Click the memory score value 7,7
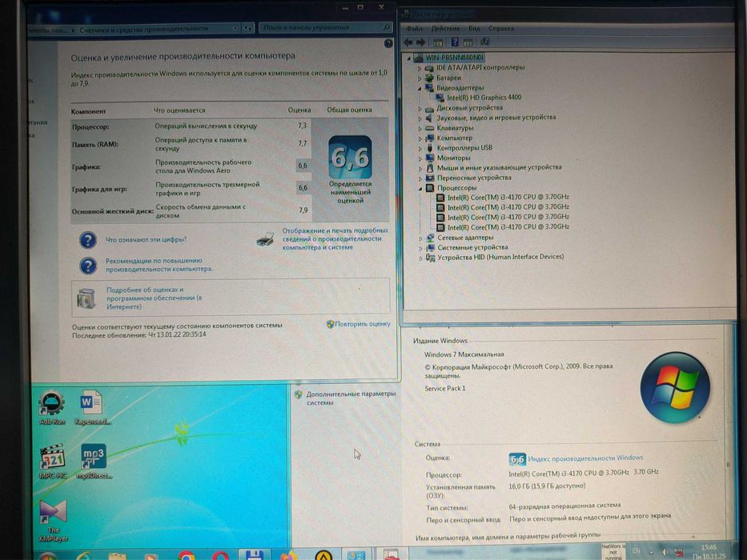Viewport: 747px width, 560px height. pyautogui.click(x=303, y=143)
